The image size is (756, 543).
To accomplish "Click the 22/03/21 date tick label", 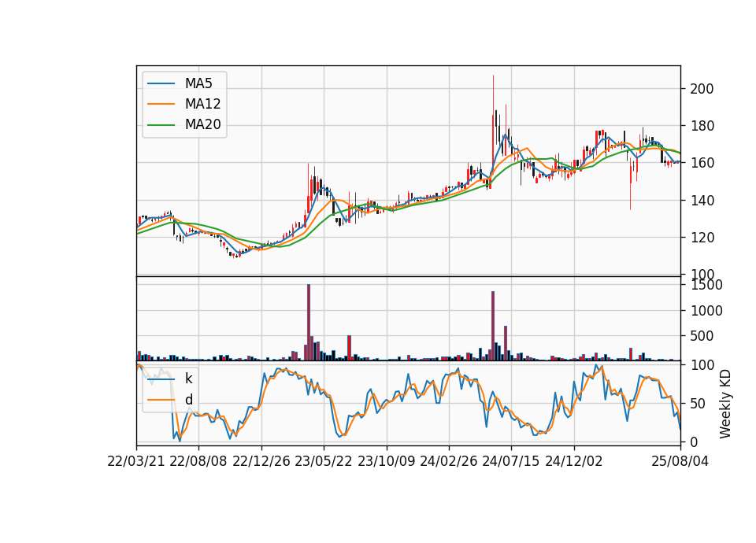I will click(x=136, y=462).
